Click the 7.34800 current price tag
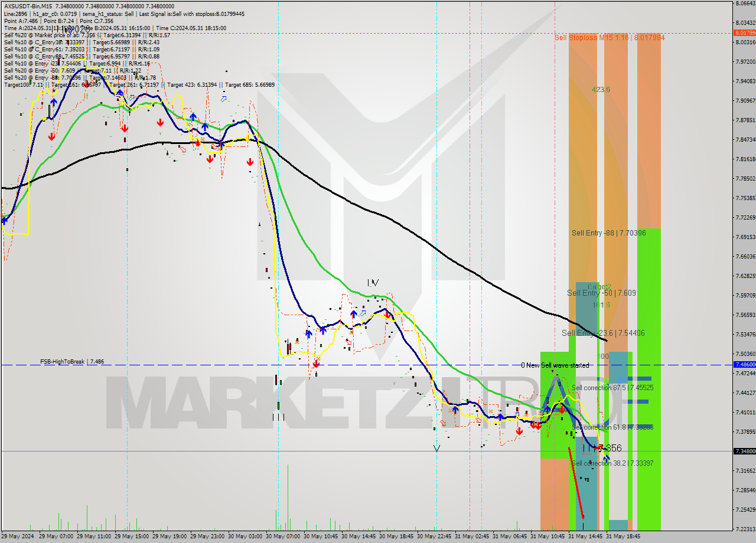Screen dimensions: 756x543 744,451
